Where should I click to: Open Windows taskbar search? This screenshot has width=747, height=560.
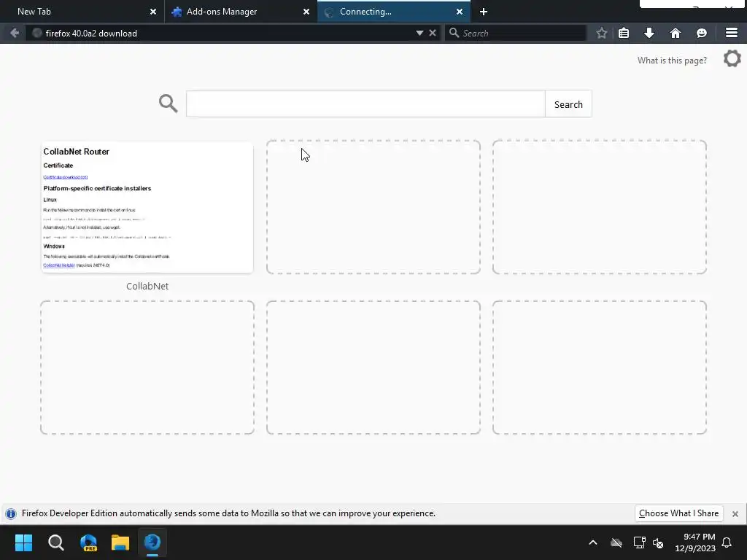tap(55, 542)
